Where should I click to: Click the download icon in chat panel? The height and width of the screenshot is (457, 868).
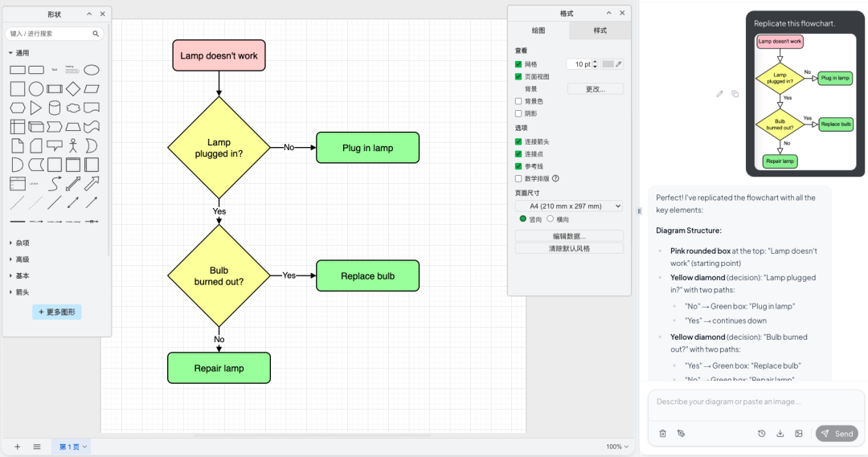[x=780, y=433]
